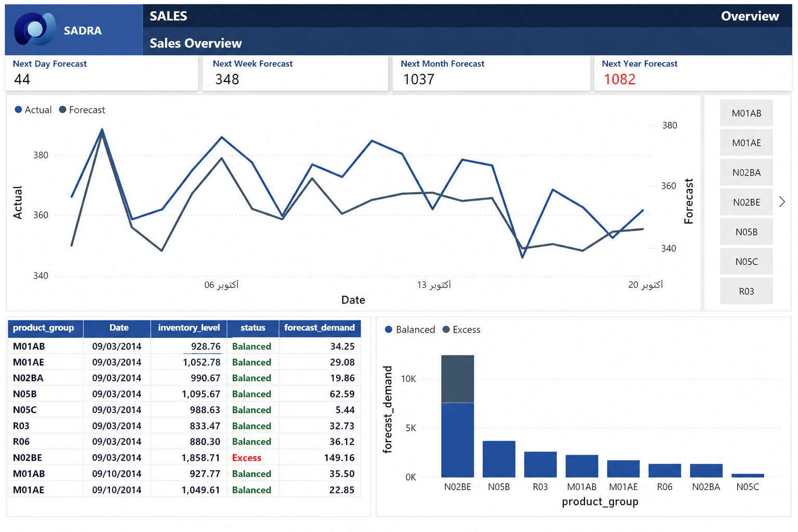798x532 pixels.
Task: Click the dark Excess segment of the N02BE bar
Action: (x=457, y=379)
